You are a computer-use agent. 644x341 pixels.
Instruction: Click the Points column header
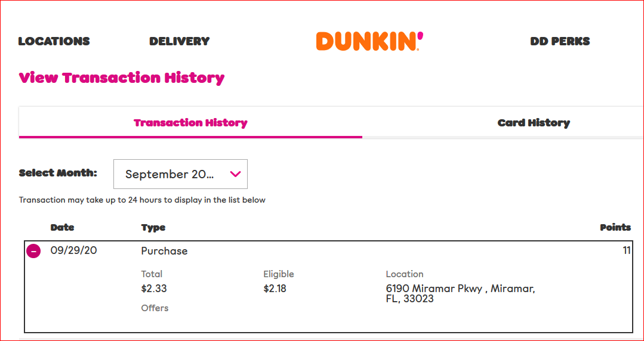615,227
